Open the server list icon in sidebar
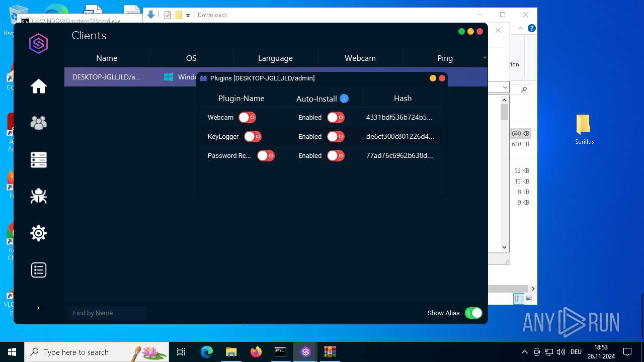Viewport: 644px width, 362px height. click(39, 160)
